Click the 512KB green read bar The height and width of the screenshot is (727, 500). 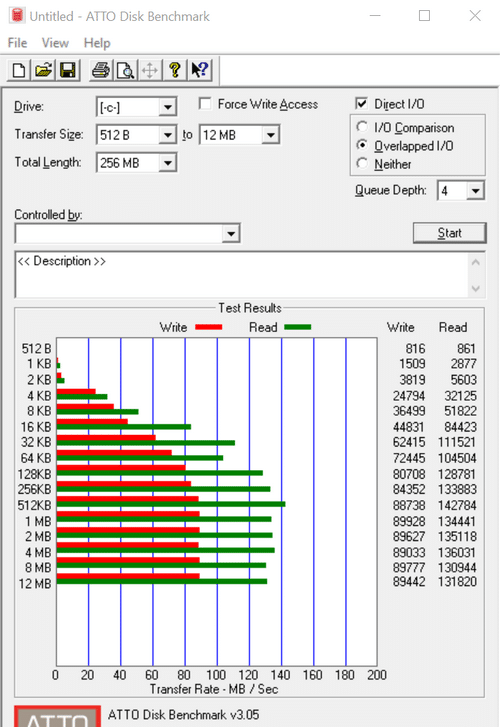click(x=171, y=504)
